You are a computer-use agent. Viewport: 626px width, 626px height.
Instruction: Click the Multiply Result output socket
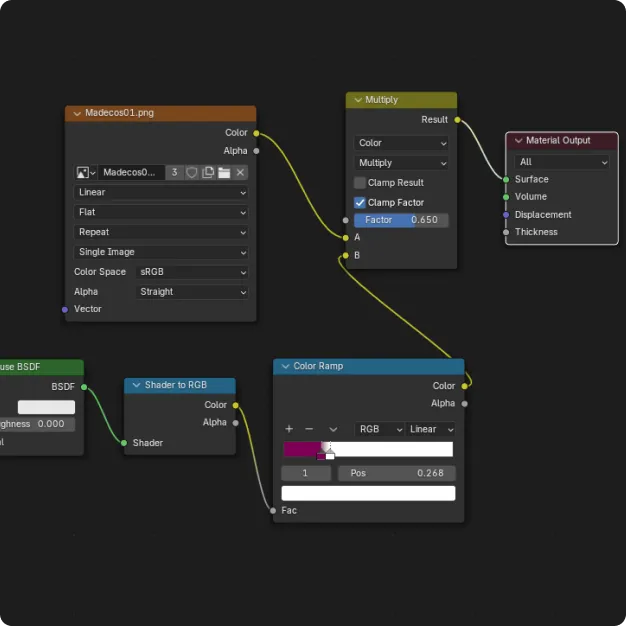point(457,120)
